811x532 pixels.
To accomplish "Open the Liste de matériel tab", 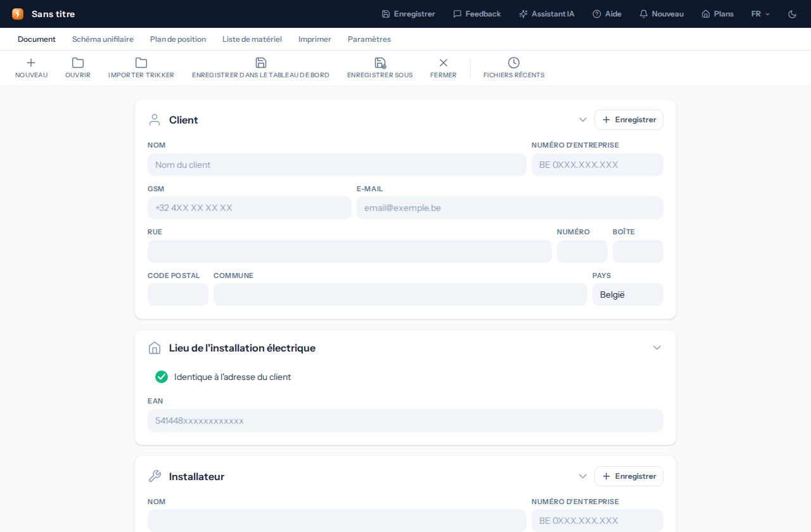I will coord(252,39).
